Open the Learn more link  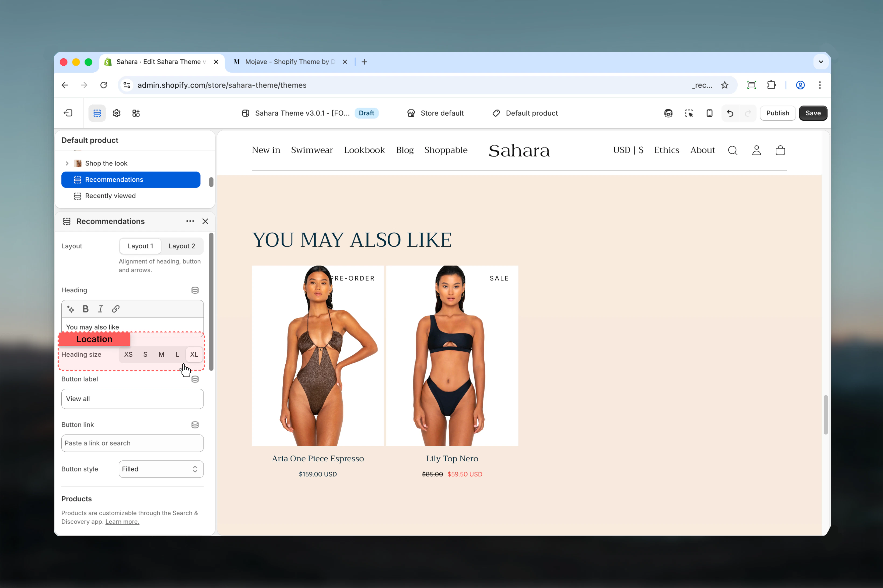(x=122, y=522)
